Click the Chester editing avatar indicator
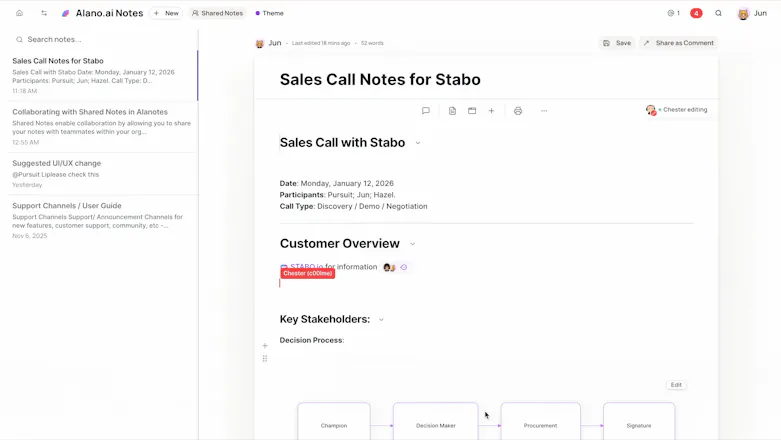This screenshot has height=440, width=781. pos(651,110)
